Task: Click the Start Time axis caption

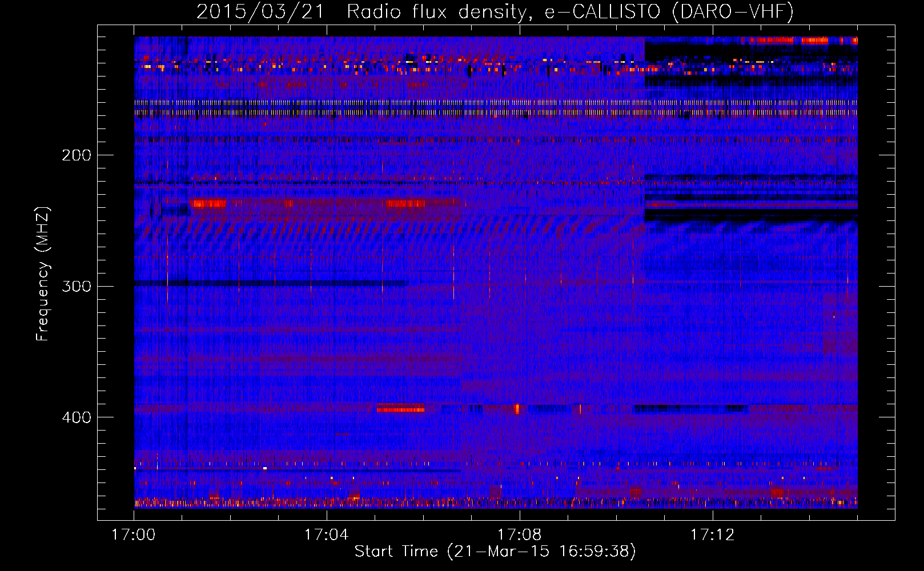Action: pyautogui.click(x=495, y=552)
